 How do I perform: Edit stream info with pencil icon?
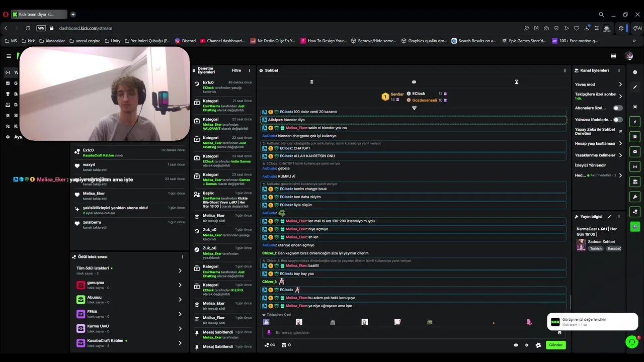coord(609,217)
